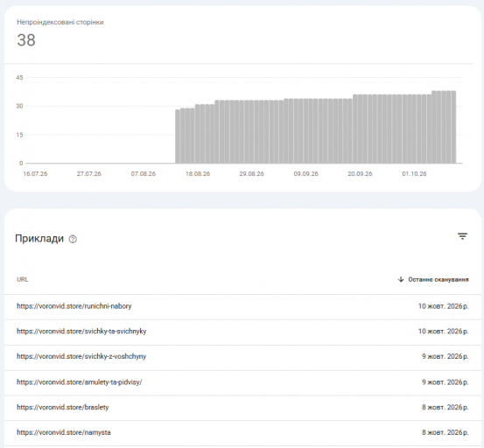Sort by Останнє сканування column header
This screenshot has height=448, width=484.
pyautogui.click(x=438, y=279)
